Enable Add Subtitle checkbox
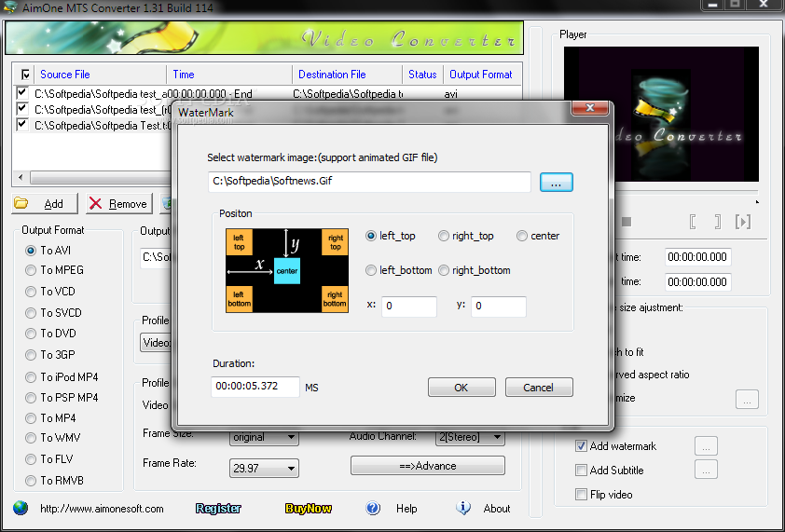 point(581,470)
